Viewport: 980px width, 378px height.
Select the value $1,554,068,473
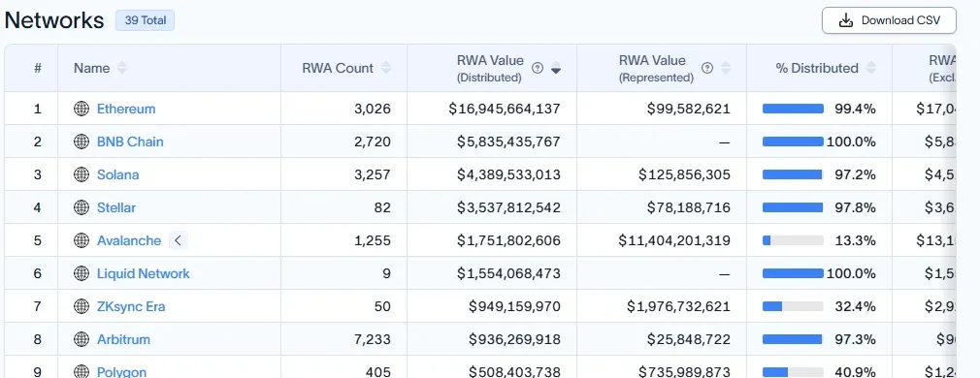coord(508,273)
